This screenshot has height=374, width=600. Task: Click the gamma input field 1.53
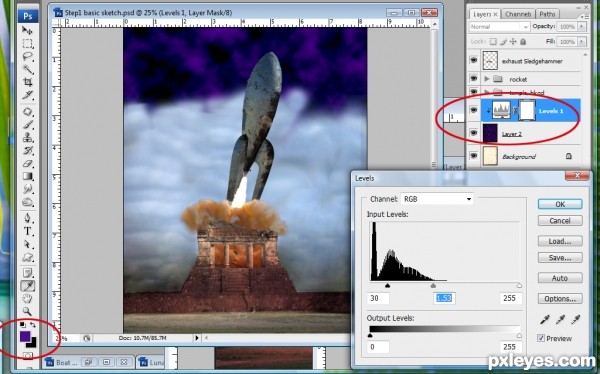[444, 298]
